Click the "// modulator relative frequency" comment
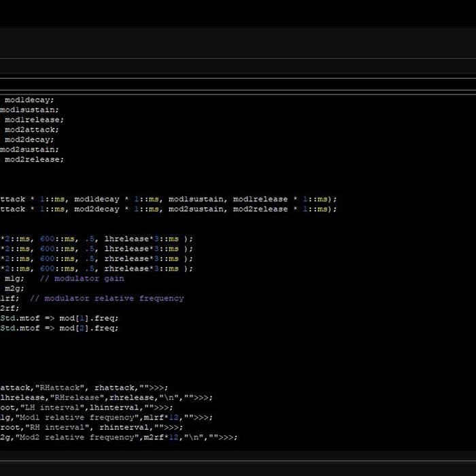This screenshot has height=476, width=476. coord(107,299)
